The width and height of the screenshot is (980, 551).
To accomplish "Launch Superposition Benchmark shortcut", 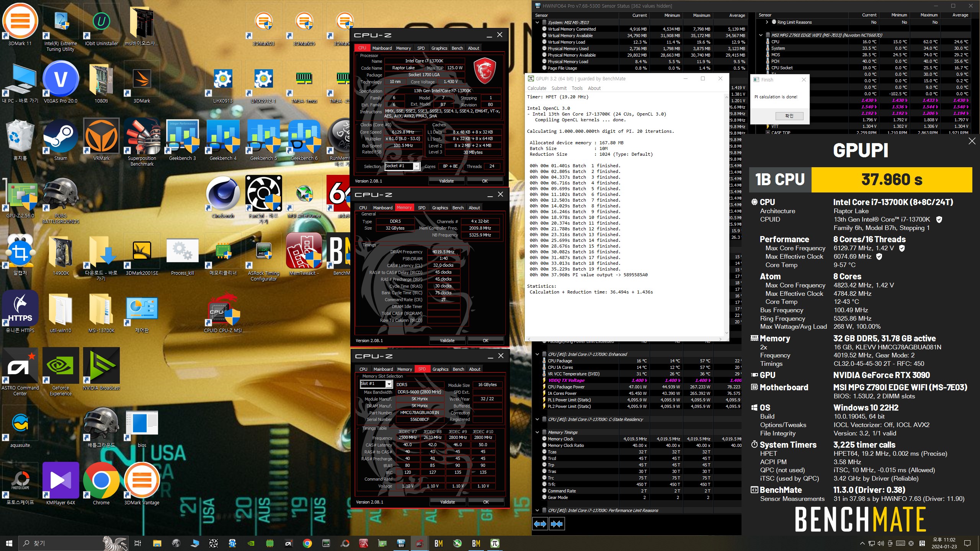I will [142, 142].
